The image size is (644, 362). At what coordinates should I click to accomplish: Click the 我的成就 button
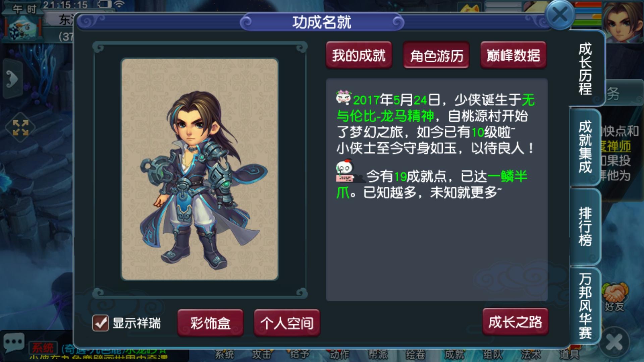point(359,55)
